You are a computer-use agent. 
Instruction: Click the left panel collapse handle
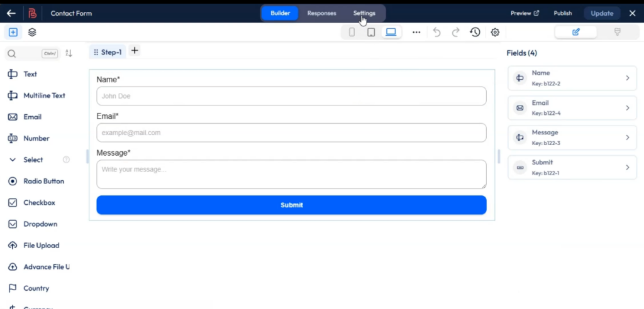(87, 156)
